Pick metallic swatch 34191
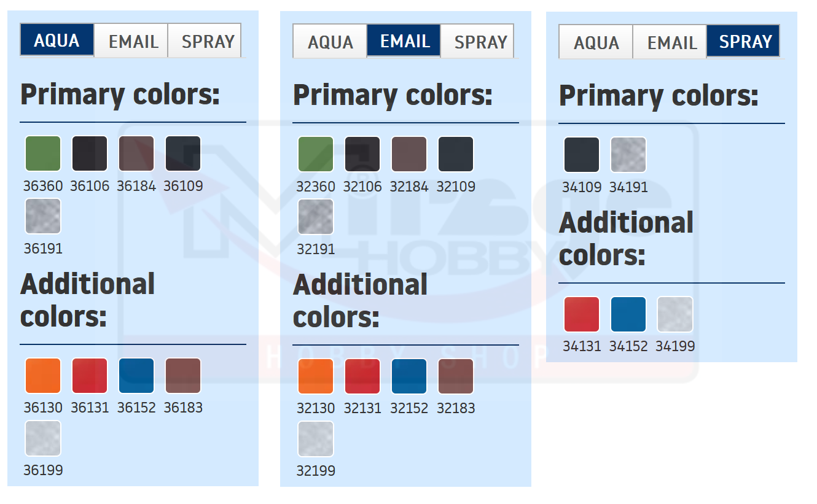 [628, 155]
